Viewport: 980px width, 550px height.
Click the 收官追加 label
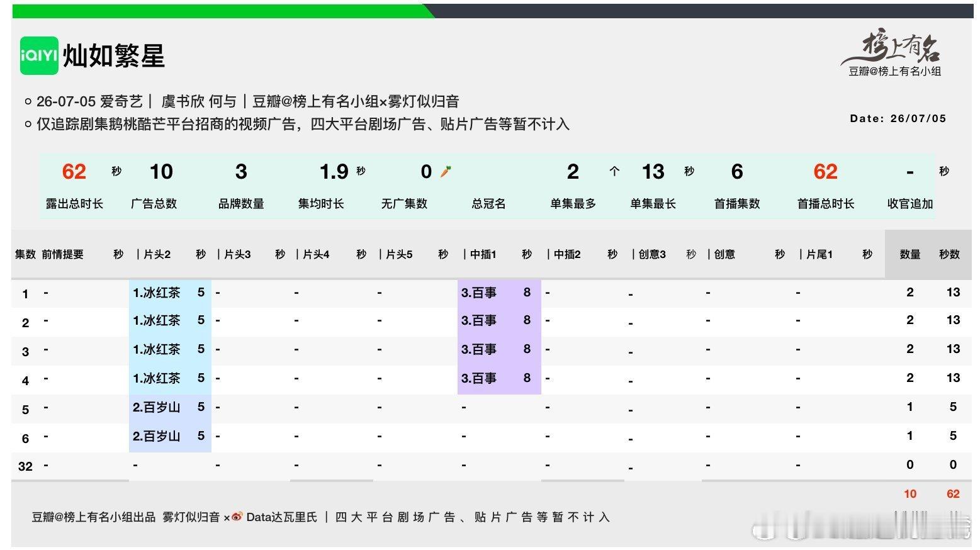[910, 204]
